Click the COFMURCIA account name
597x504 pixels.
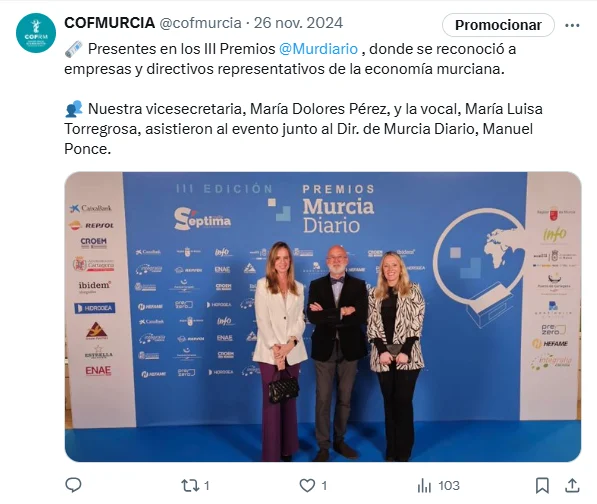110,23
